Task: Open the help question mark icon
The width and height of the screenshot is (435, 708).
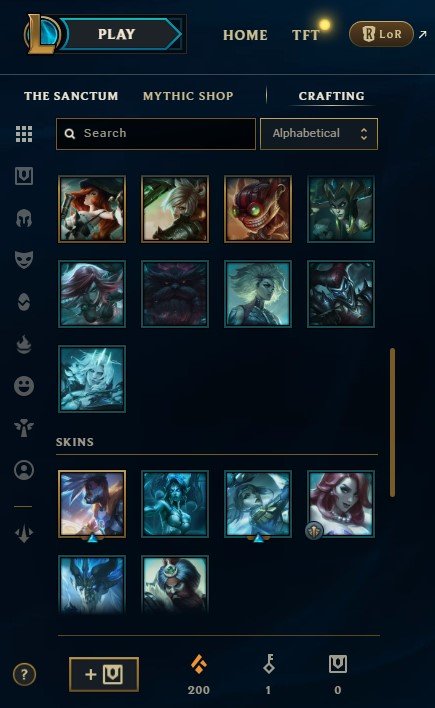Action: (x=24, y=675)
